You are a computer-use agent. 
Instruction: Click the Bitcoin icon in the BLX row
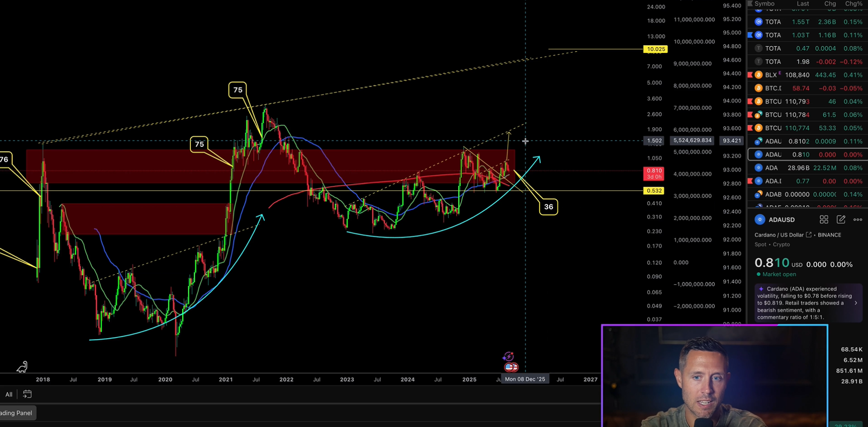coord(758,75)
